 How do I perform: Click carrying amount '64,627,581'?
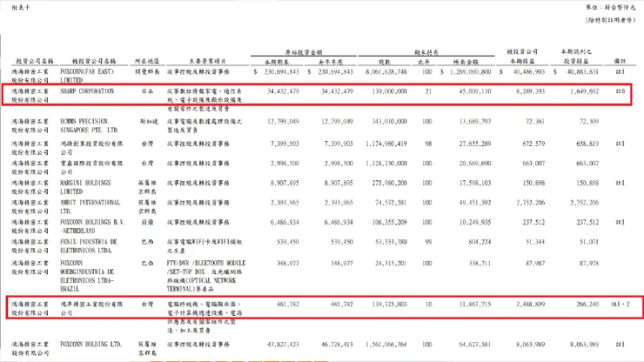point(475,345)
